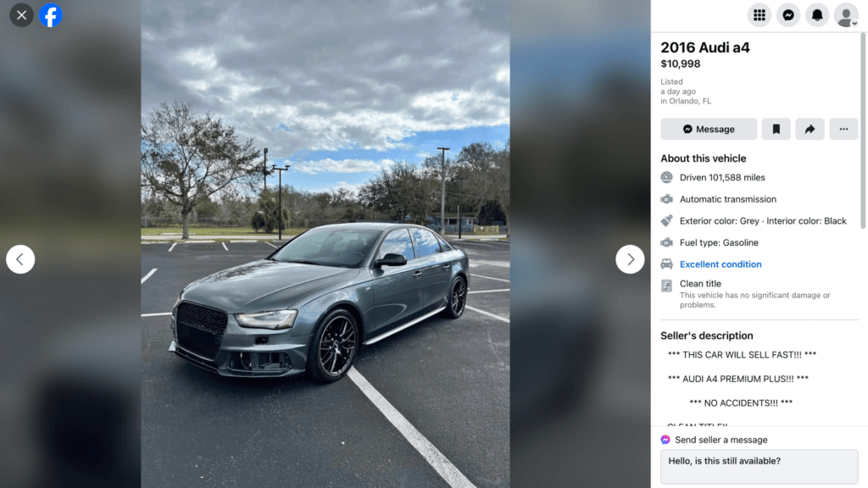Go to the previous listing photo
Screen dimensions: 868x488
tap(20, 259)
